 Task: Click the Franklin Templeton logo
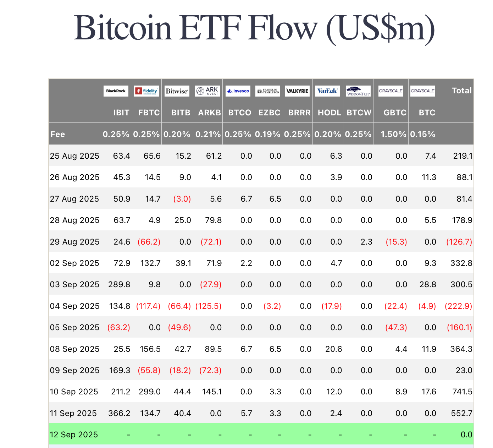268,91
